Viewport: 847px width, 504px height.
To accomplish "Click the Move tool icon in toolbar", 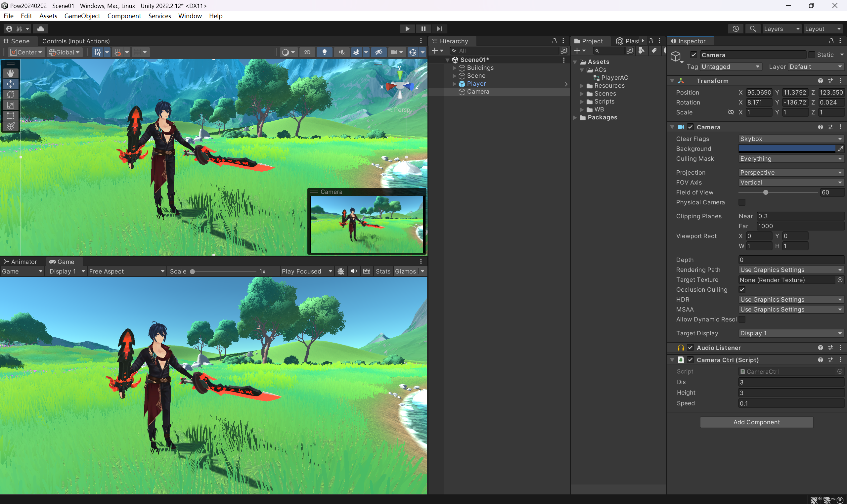I will [10, 84].
